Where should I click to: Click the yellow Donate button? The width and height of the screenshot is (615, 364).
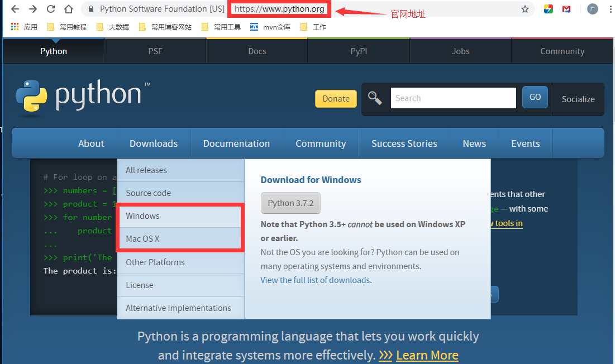[x=336, y=99]
